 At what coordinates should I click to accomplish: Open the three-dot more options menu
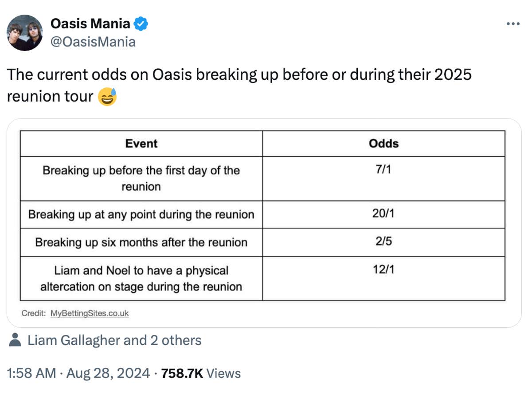click(512, 24)
